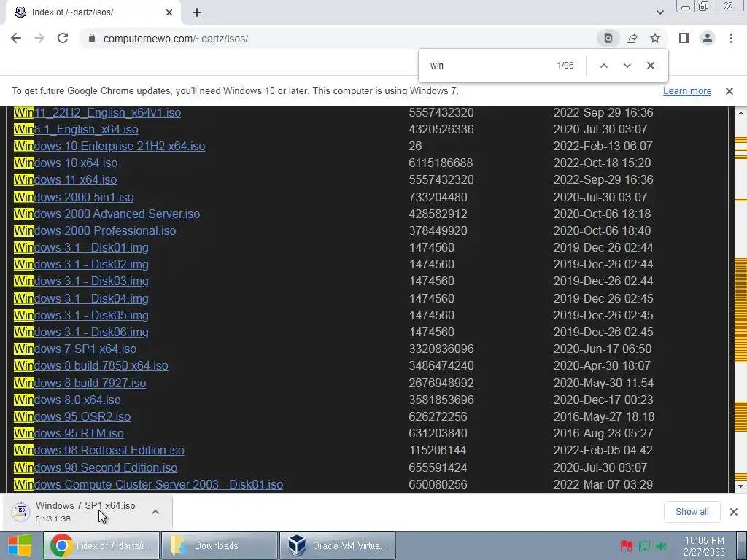Download Windows 3.1 - Disk06.img
The image size is (747, 560).
(x=81, y=332)
